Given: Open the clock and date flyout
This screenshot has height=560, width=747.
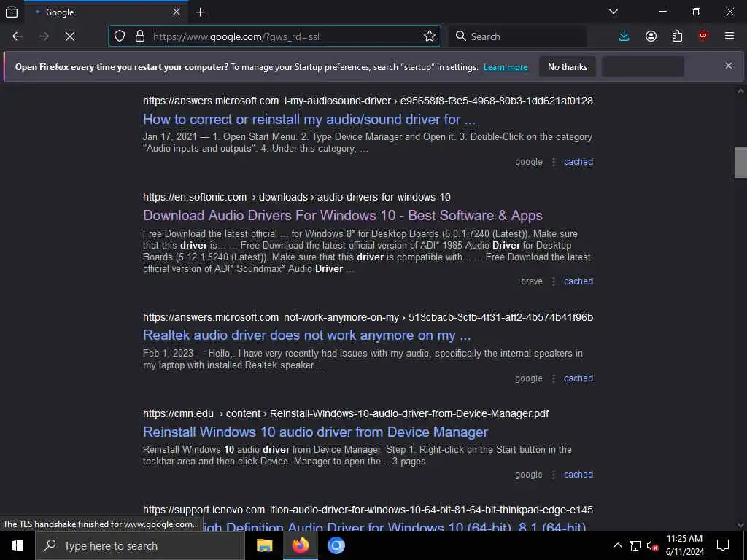Looking at the screenshot, I should (684, 545).
